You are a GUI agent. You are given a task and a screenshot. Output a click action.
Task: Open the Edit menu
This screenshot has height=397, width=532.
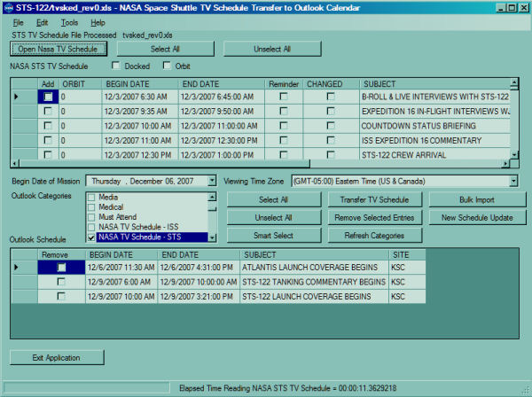42,23
